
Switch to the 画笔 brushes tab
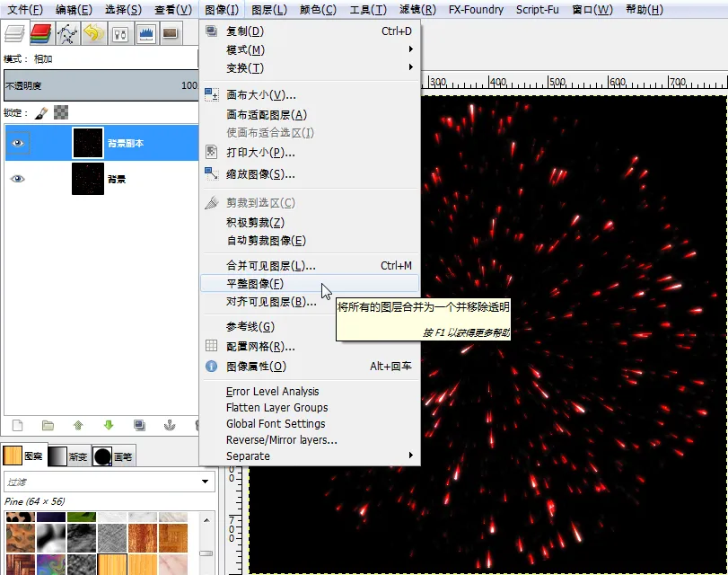[113, 456]
